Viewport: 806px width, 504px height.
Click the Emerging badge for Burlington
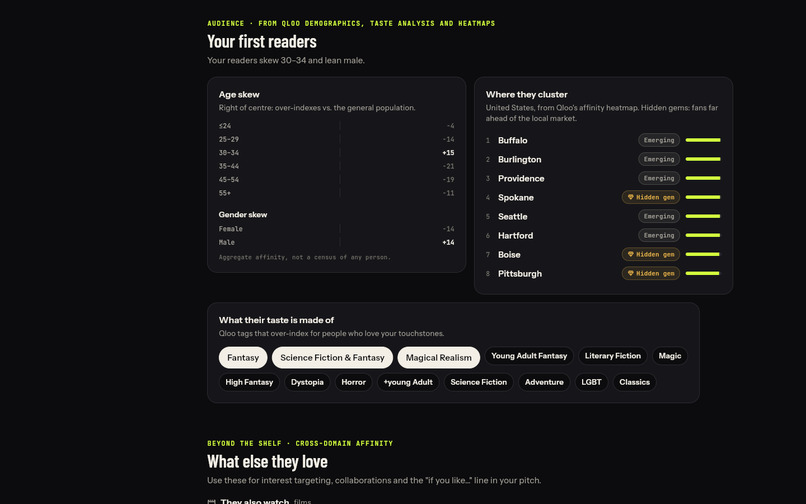(659, 159)
